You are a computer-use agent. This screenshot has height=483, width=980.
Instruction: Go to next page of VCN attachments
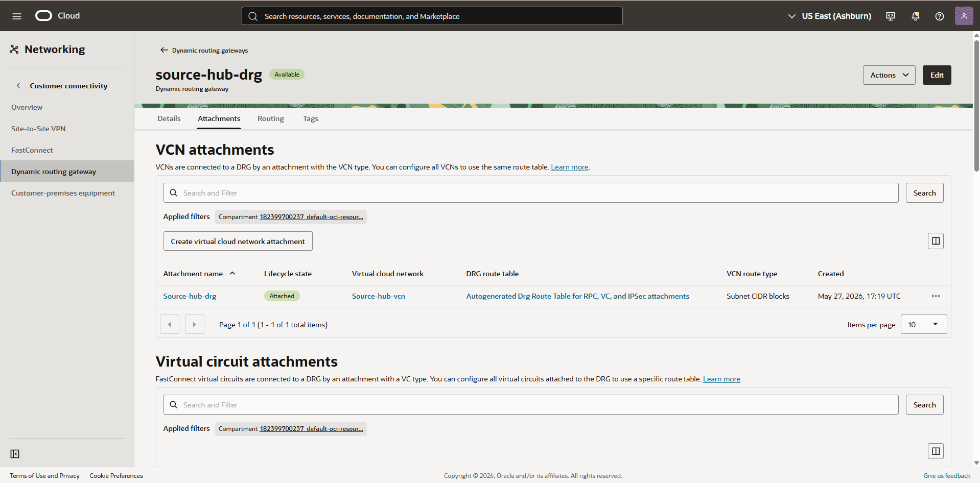(x=194, y=324)
